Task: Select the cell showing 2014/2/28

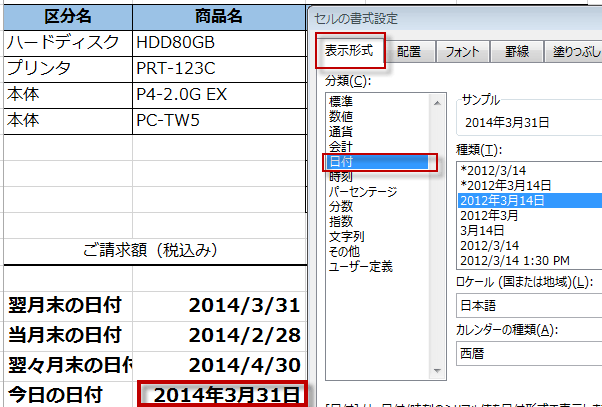Action: [219, 336]
